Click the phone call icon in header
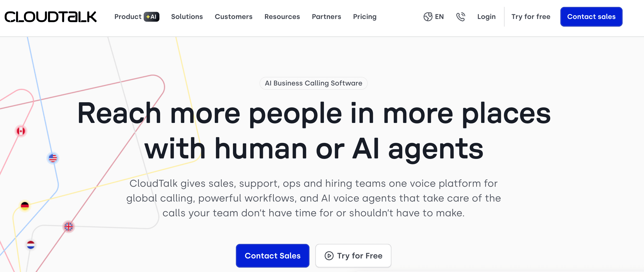 pyautogui.click(x=460, y=17)
